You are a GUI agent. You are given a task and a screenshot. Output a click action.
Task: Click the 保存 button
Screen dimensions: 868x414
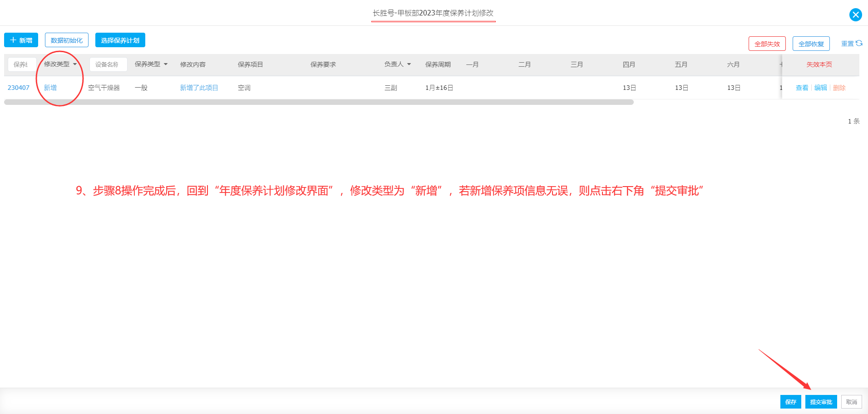point(790,402)
